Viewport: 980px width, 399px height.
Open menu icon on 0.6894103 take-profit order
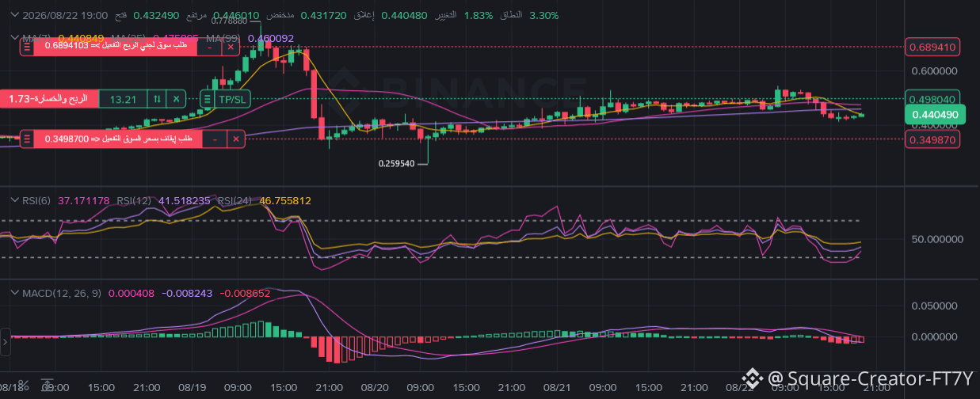(x=27, y=47)
